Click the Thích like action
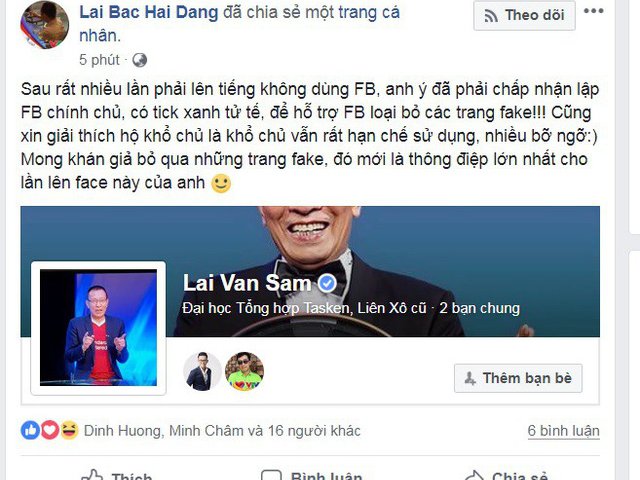This screenshot has height=480, width=640. tap(116, 476)
